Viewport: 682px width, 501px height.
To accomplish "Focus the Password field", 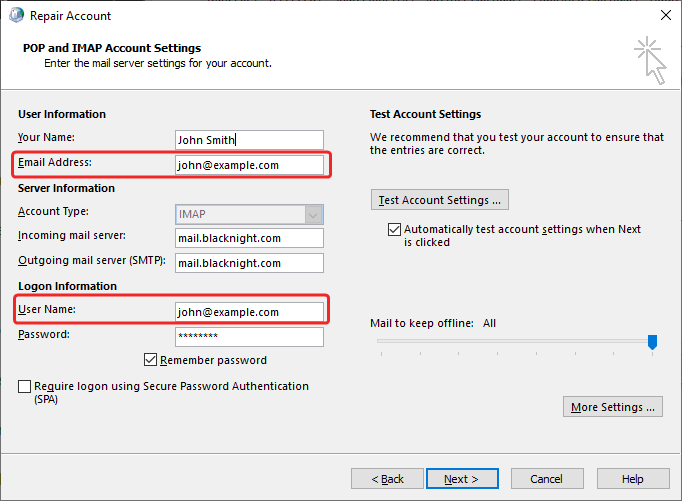I will pos(249,337).
